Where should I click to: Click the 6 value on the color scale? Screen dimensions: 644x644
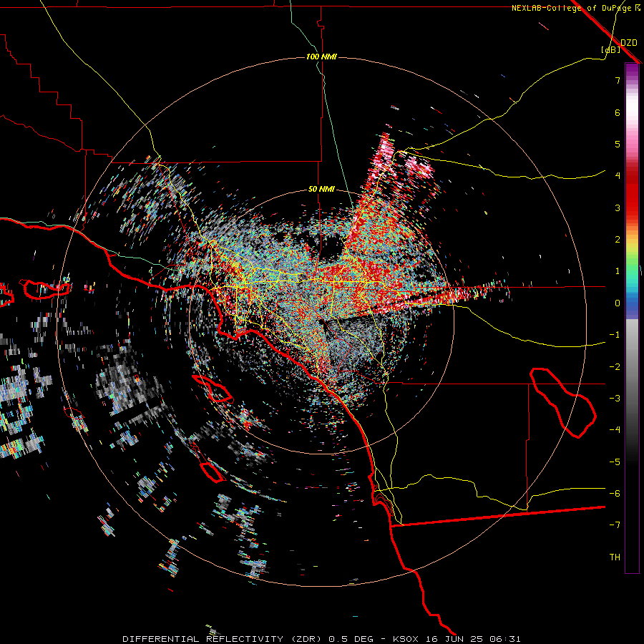pos(618,112)
